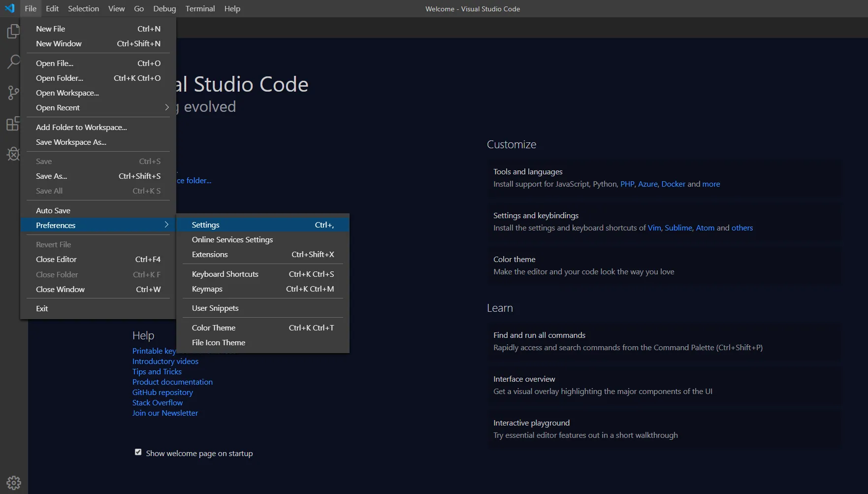Click the Manage gear at sidebar bottom
The height and width of the screenshot is (494, 868).
pos(13,482)
